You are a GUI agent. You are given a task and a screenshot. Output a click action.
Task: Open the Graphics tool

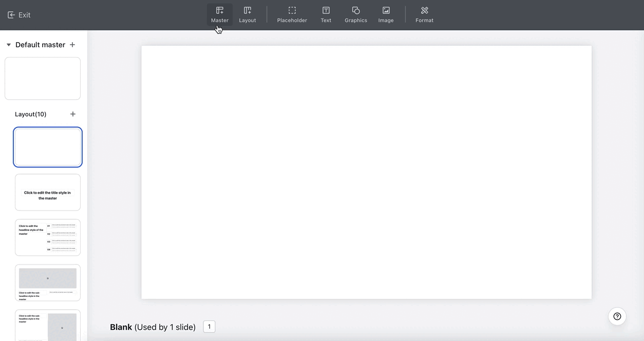(x=355, y=14)
